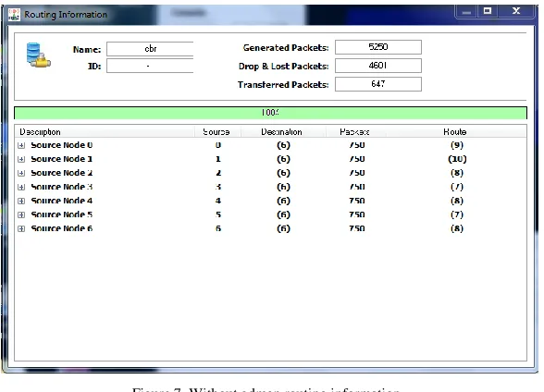Click packets value 750 in Source Node 0 row
Screen dimensions: 544x392
pos(357,145)
